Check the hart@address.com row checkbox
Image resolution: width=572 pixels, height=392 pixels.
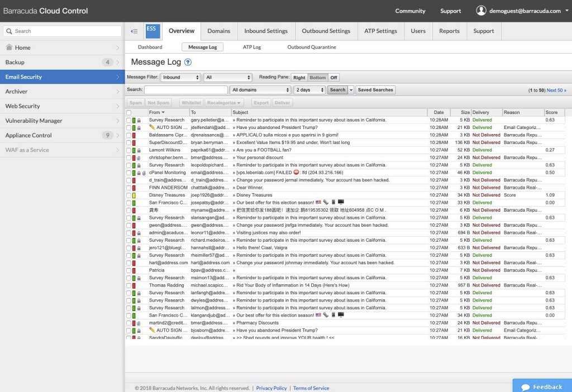pos(129,263)
